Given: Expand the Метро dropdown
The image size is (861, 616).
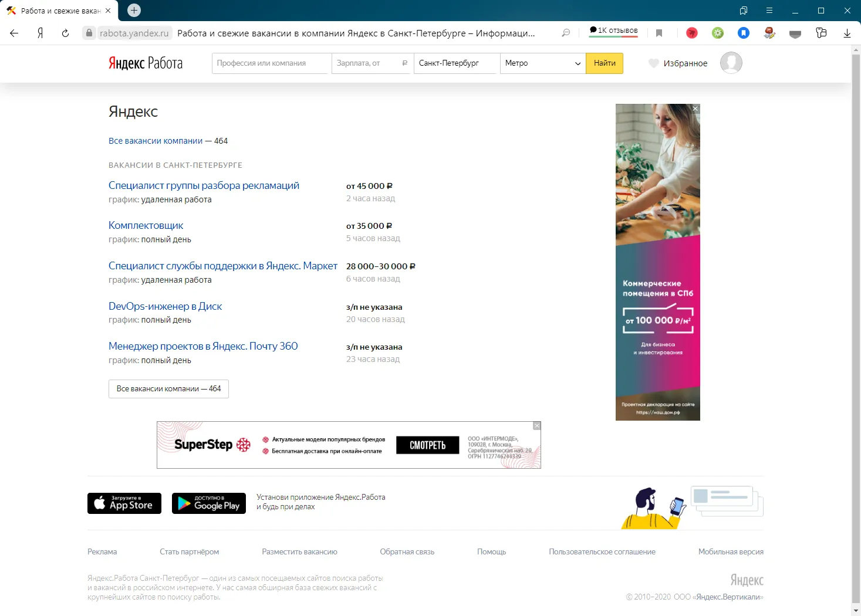Looking at the screenshot, I should coord(543,63).
